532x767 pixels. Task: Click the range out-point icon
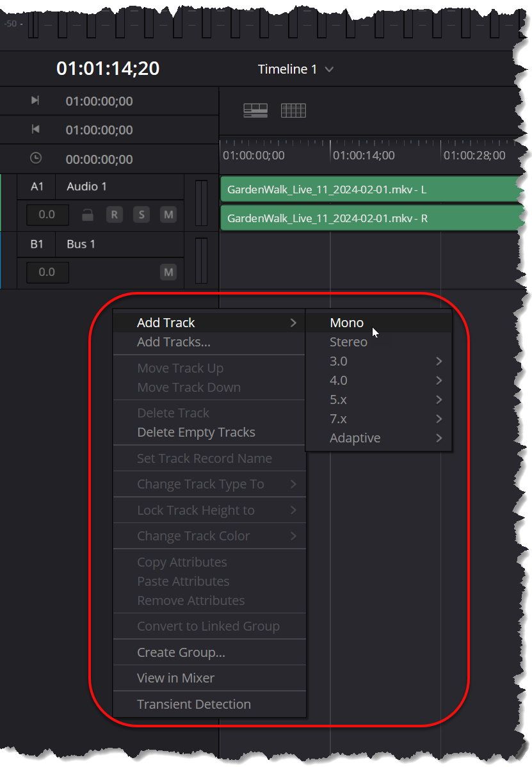click(x=35, y=129)
